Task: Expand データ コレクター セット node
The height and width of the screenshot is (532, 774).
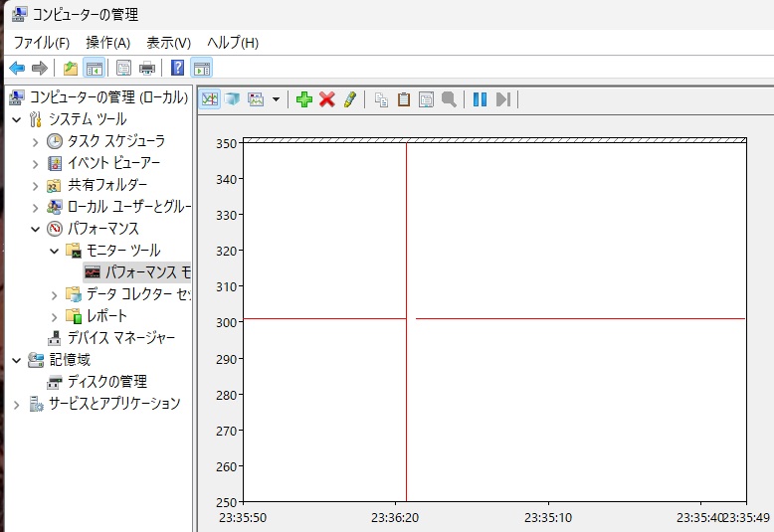Action: (x=54, y=295)
